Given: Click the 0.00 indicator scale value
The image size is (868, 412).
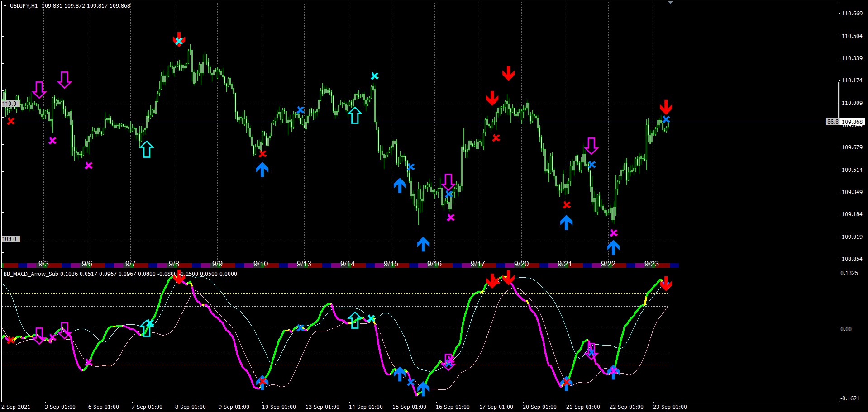Looking at the screenshot, I should [846, 329].
